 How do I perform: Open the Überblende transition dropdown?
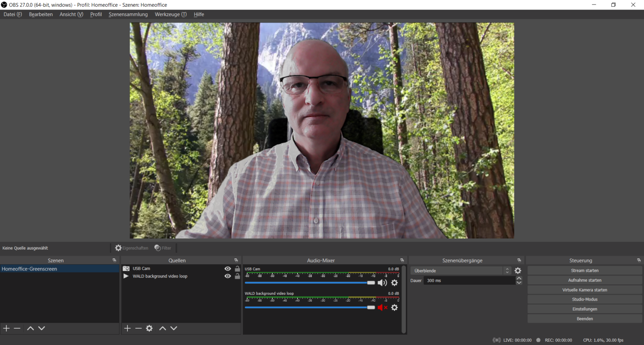pos(460,271)
